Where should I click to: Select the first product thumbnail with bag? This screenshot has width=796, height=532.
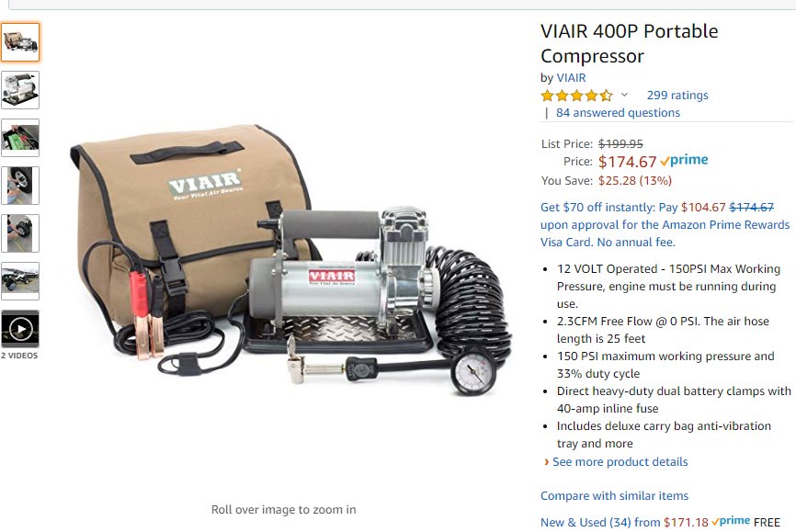20,42
